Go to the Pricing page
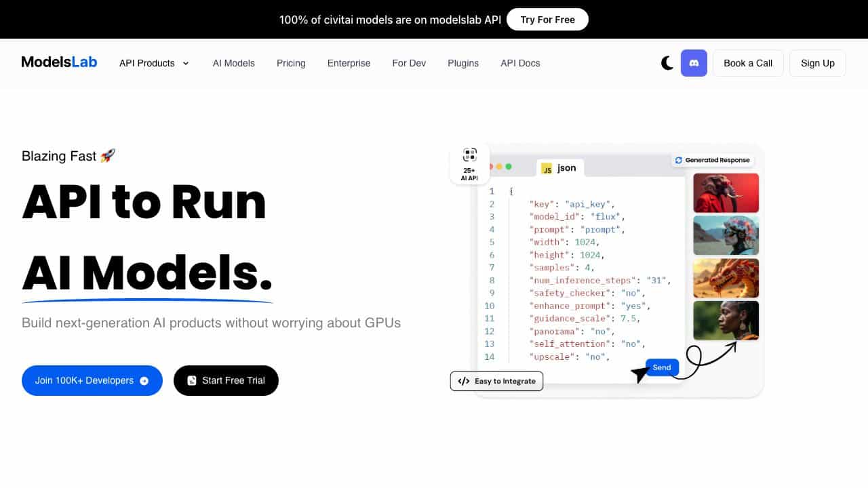This screenshot has height=488, width=868. click(x=291, y=63)
